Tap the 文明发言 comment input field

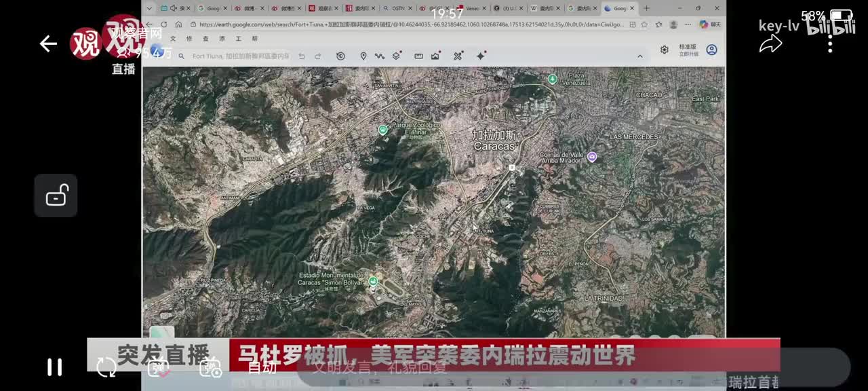coord(573,367)
